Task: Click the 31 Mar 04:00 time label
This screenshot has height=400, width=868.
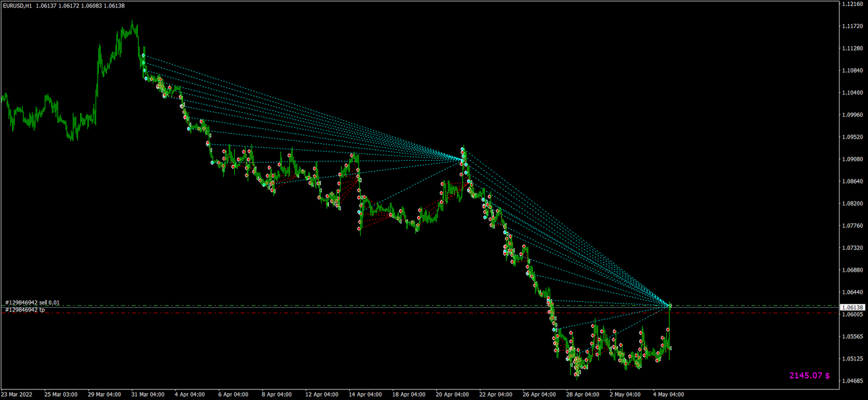Action: click(x=147, y=395)
